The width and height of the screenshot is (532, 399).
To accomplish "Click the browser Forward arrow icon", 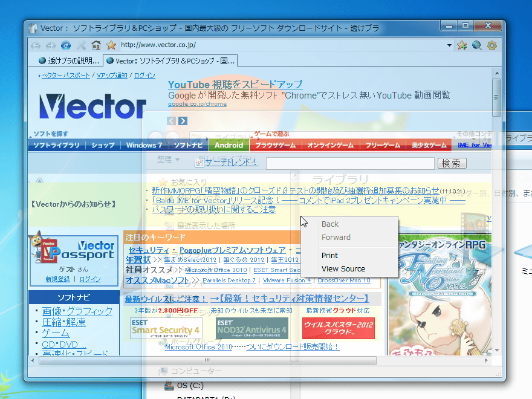I will point(51,45).
